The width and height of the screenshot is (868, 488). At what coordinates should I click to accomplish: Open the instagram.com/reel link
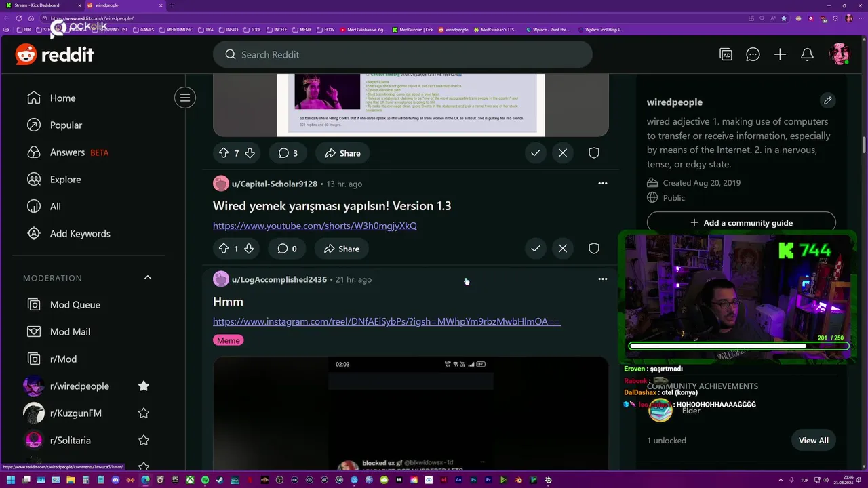[387, 321]
